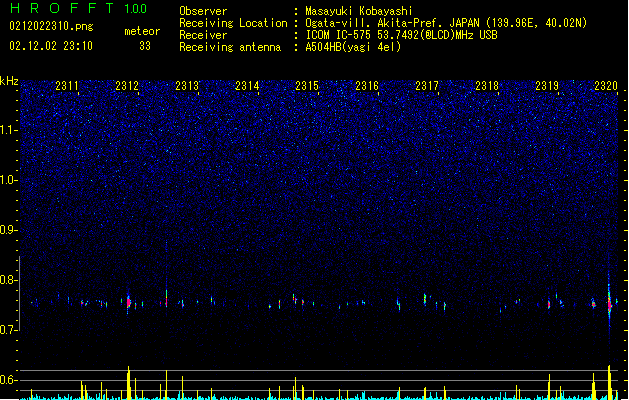629x400 pixels.
Task: Click the 0.7 kHz axis label
Action: pos(9,330)
